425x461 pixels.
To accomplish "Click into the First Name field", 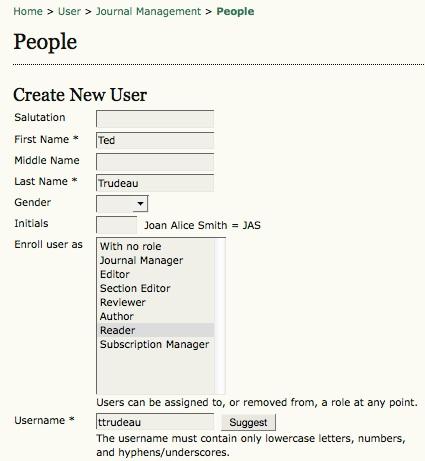I will coord(155,140).
